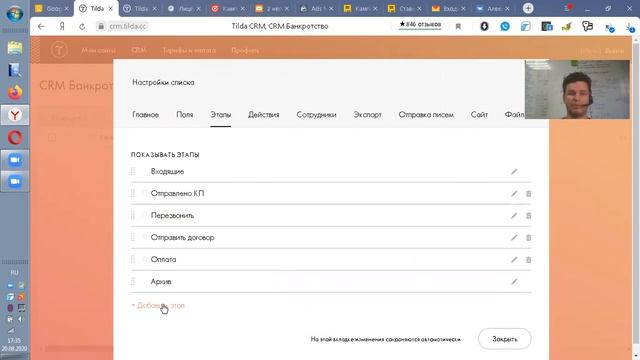Click the Архив stage name
This screenshot has width=640, height=360.
click(x=161, y=282)
